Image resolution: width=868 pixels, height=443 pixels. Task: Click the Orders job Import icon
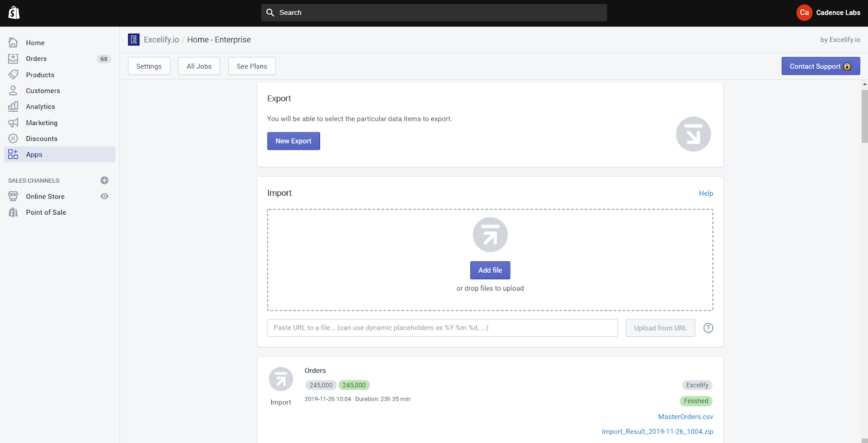pos(281,380)
